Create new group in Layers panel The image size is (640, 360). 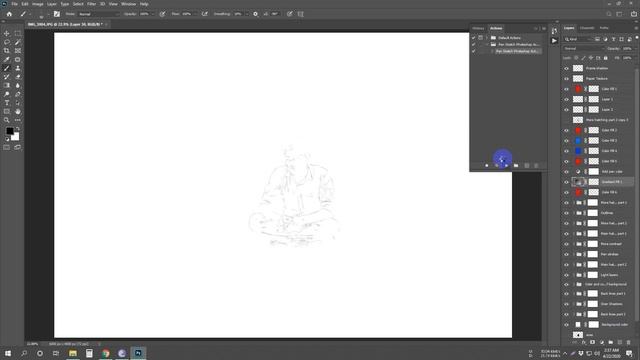611,342
